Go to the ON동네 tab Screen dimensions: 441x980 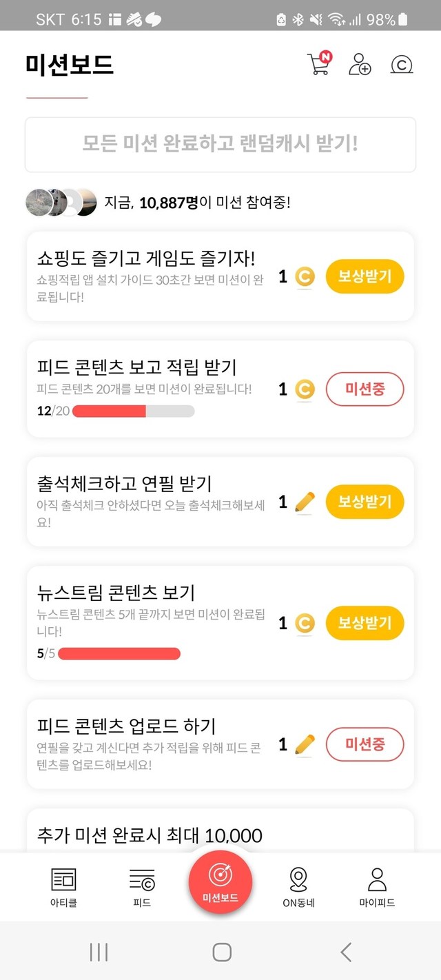pos(298,886)
